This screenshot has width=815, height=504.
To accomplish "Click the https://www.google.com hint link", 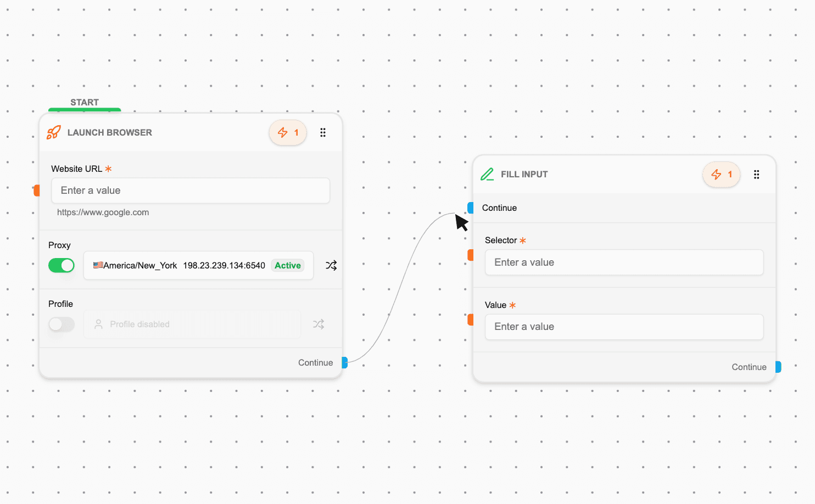I will coord(103,212).
